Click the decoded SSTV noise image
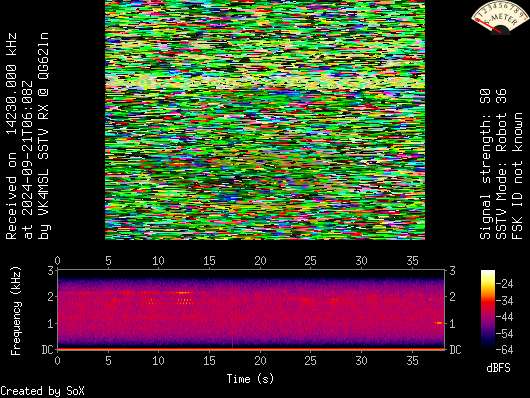530x398 pixels. [x=265, y=120]
